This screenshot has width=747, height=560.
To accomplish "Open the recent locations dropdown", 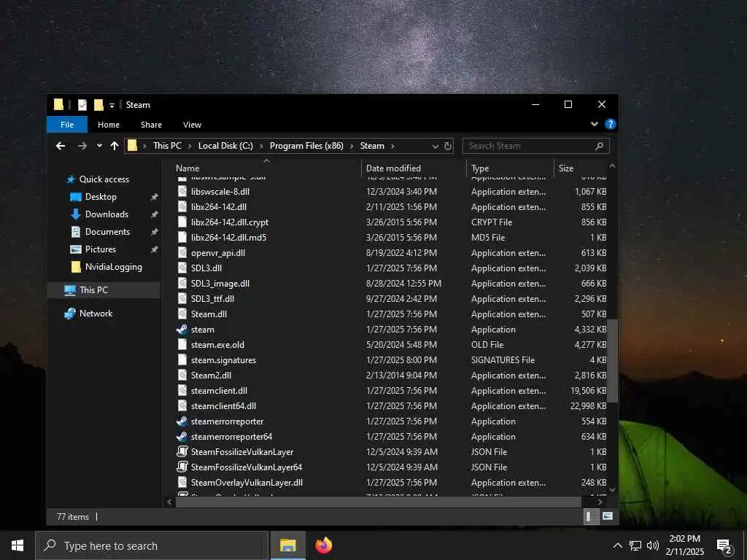I will [x=99, y=146].
